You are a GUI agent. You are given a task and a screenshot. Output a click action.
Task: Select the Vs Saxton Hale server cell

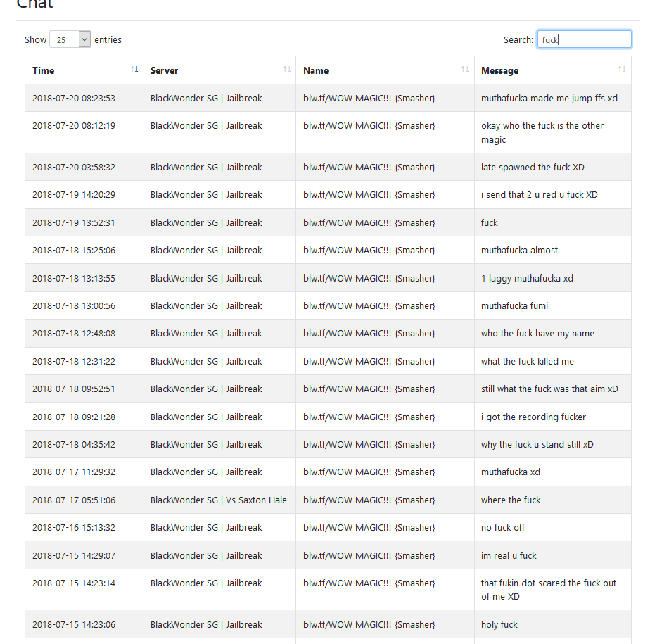[219, 500]
